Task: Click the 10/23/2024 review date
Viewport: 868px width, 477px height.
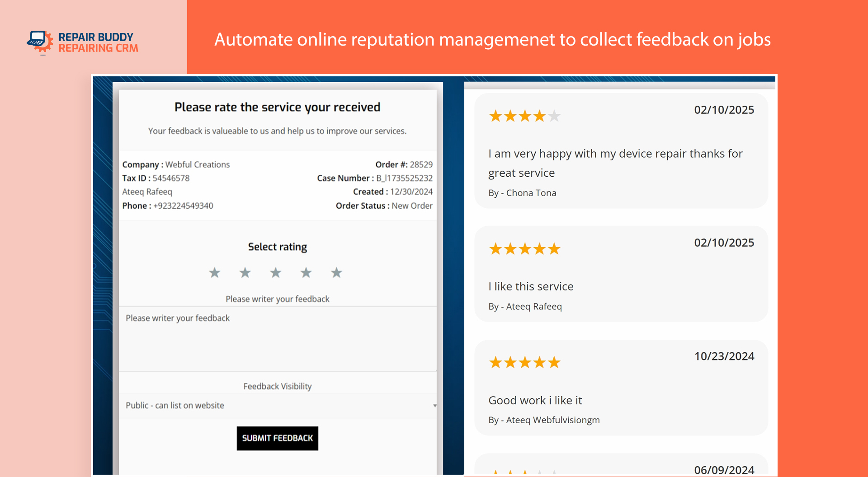Action: (724, 356)
